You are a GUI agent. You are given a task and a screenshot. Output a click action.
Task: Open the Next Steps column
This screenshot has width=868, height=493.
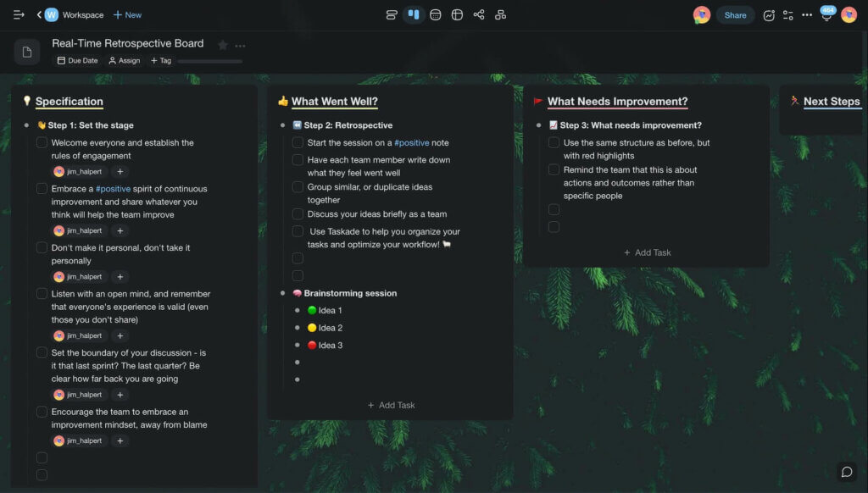[831, 102]
